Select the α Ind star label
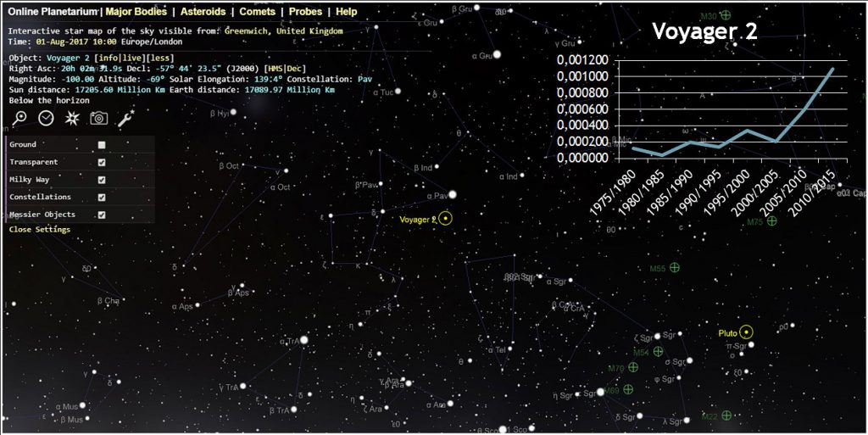 (508, 177)
